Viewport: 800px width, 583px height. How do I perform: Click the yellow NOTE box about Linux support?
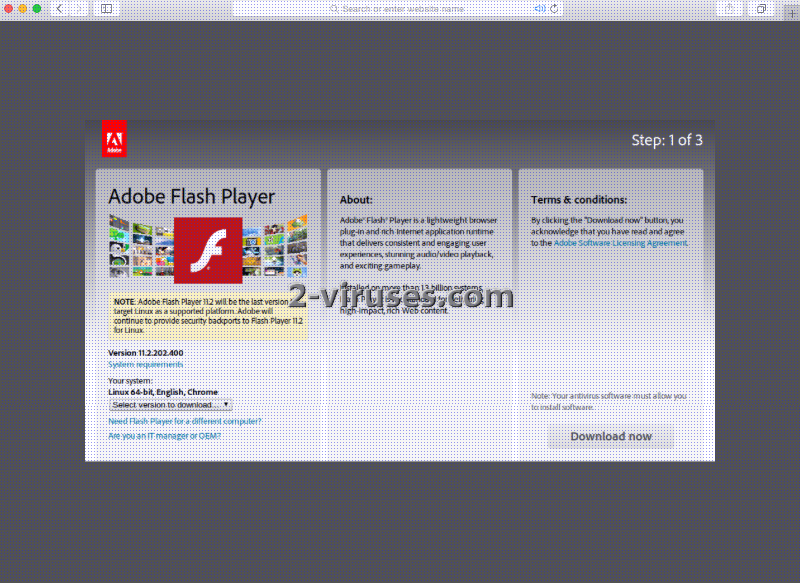click(208, 316)
